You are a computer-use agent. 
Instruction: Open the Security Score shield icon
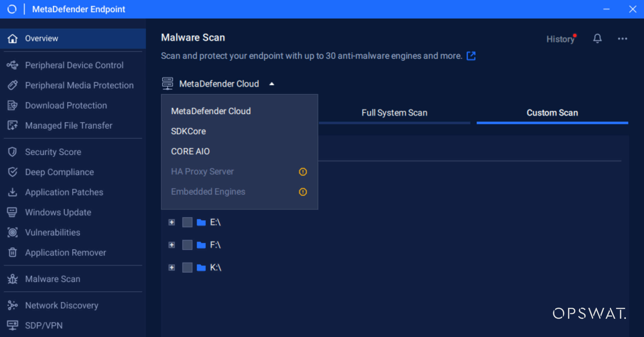(x=13, y=152)
